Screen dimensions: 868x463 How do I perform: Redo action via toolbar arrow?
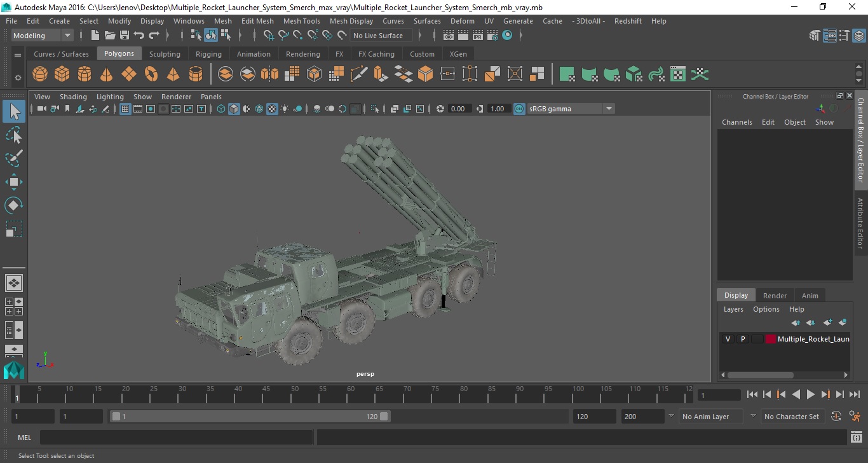154,36
